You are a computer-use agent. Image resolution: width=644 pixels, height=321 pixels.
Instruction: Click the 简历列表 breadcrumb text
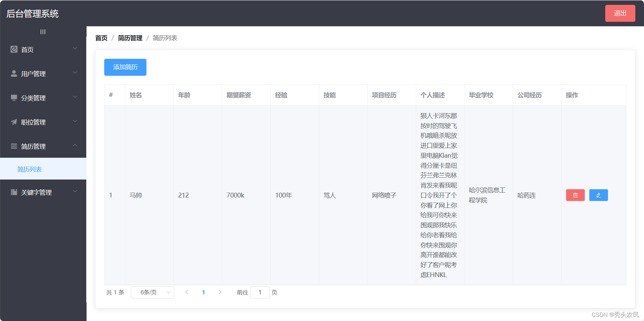(x=165, y=38)
